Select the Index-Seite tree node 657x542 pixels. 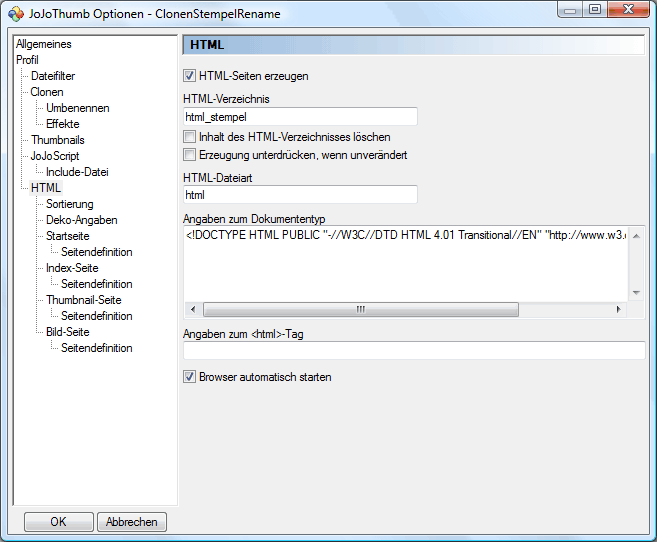pyautogui.click(x=72, y=268)
